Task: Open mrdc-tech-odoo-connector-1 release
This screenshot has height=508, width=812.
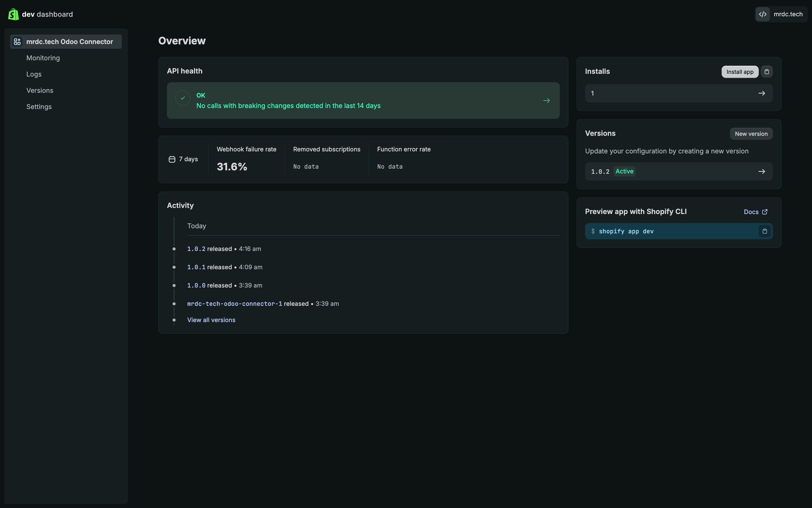Action: [x=235, y=304]
